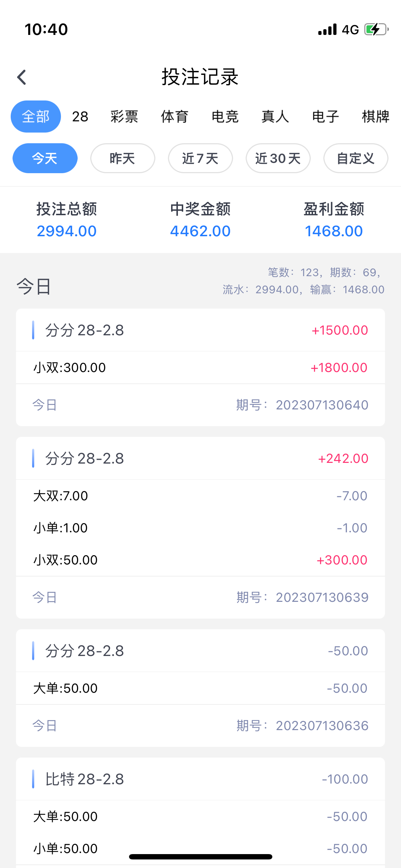401x868 pixels.
Task: Tap the cellular signal bars icon
Action: [x=327, y=29]
